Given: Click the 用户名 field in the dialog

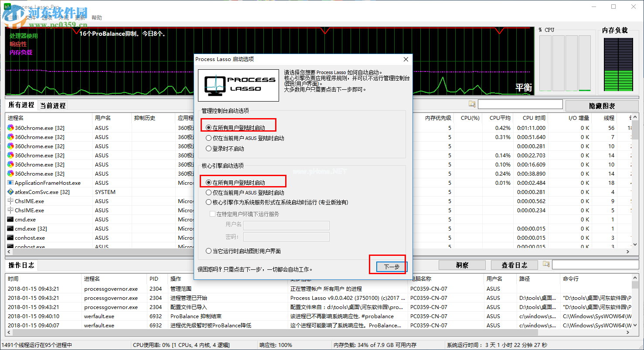Looking at the screenshot, I should pos(286,225).
